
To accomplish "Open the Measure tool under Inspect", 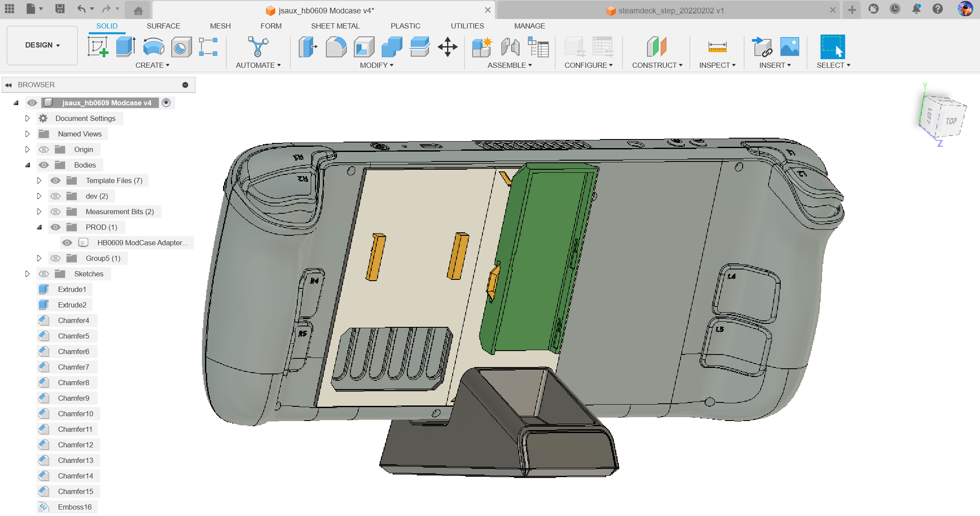I will (x=716, y=47).
